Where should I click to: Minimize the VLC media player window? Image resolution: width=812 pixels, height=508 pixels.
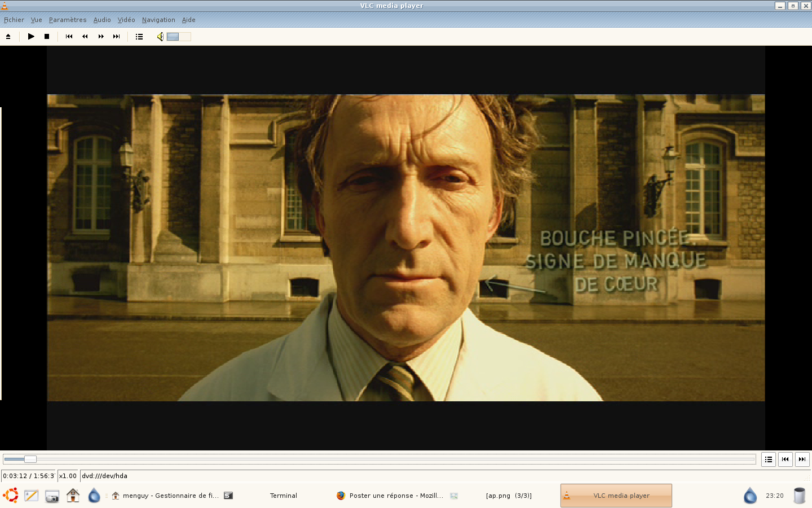[x=780, y=6]
